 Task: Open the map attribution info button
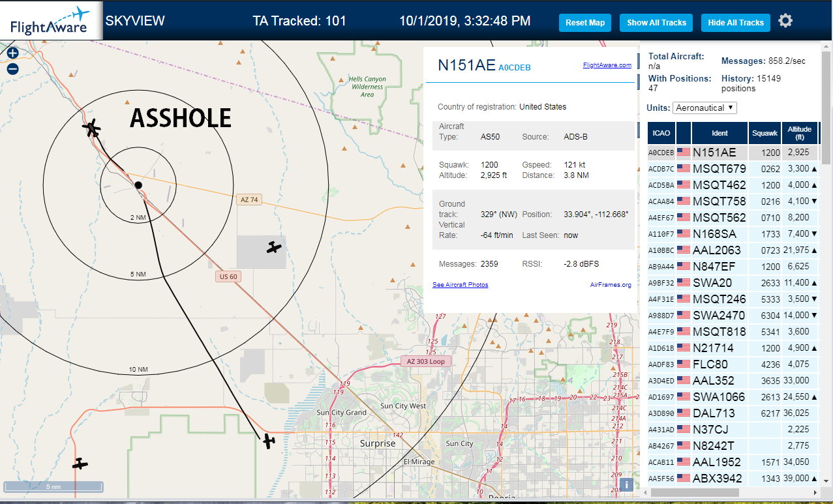pyautogui.click(x=626, y=484)
